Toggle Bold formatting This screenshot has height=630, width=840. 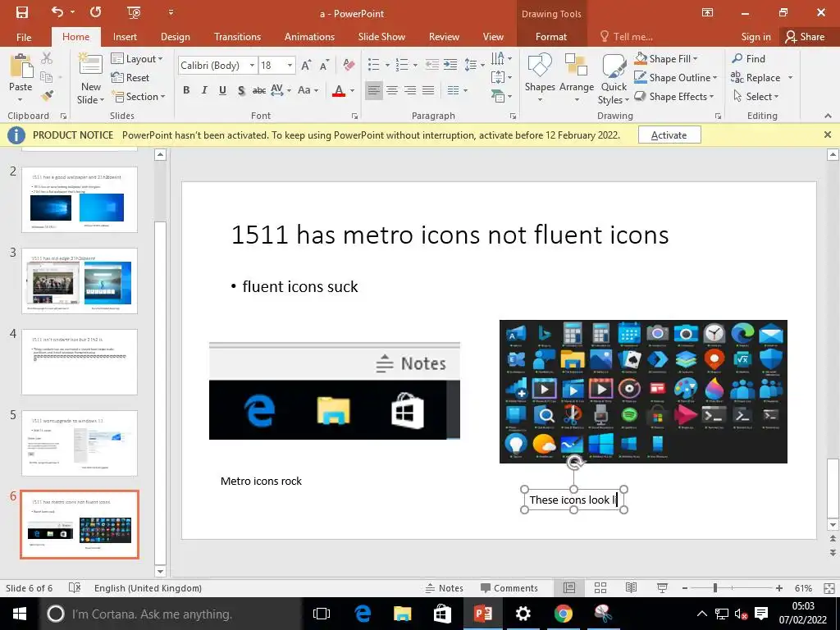[186, 90]
